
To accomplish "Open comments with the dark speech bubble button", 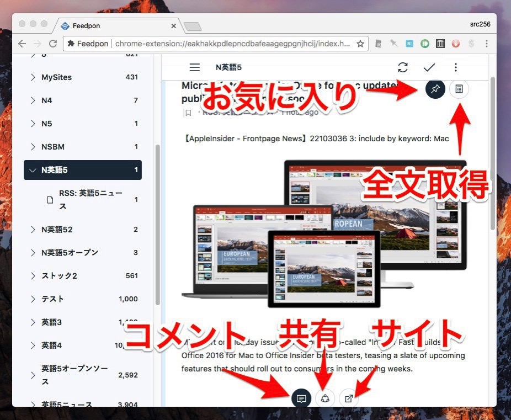I will tap(301, 398).
